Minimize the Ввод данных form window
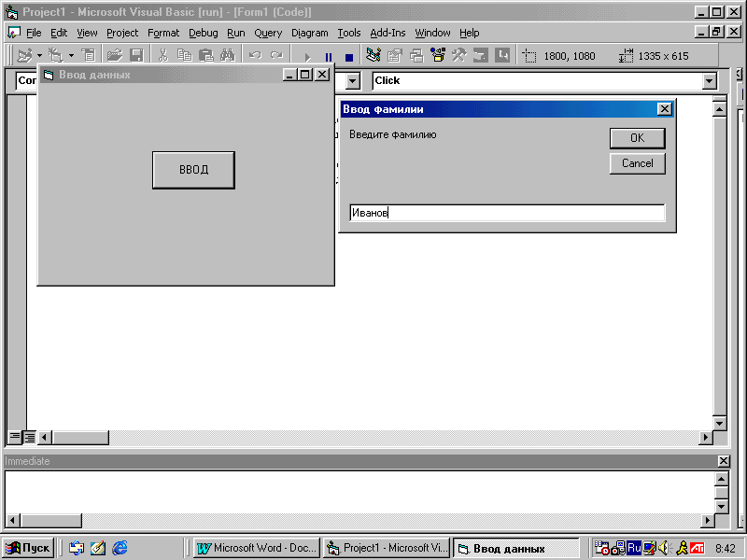This screenshot has width=747, height=560. tap(290, 75)
